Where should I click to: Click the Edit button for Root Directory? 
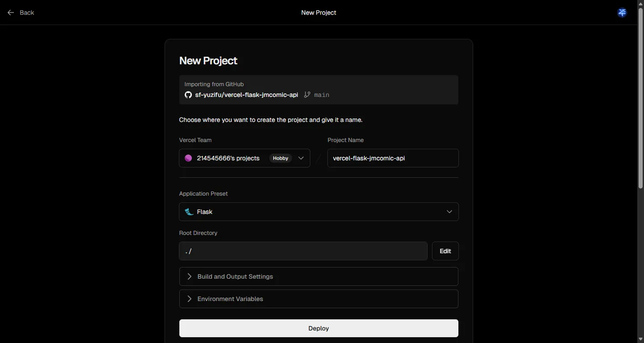[445, 251]
